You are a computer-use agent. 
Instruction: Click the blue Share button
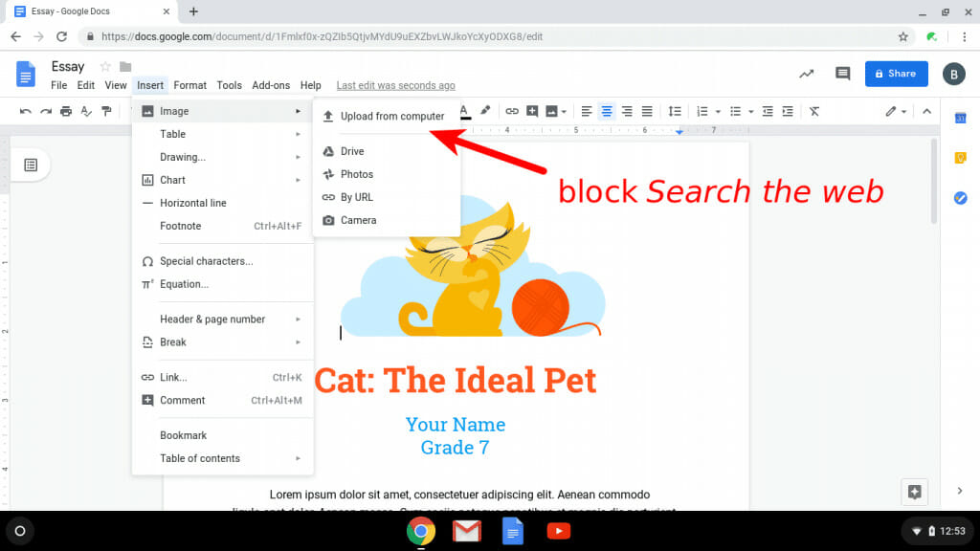tap(896, 73)
